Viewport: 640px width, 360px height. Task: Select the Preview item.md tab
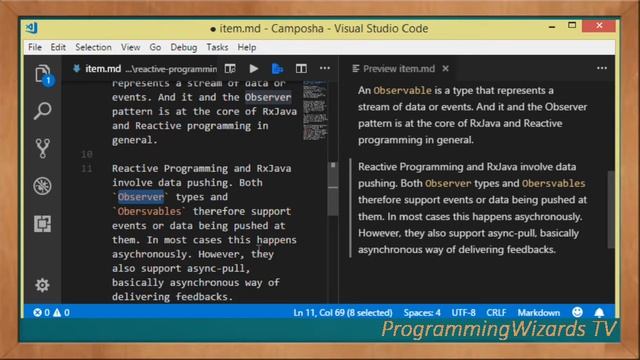tap(399, 69)
